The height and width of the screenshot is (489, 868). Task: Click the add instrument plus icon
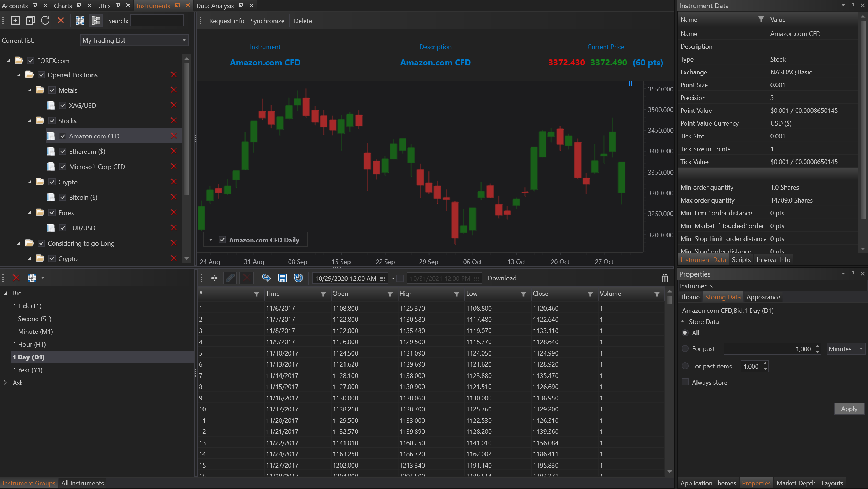15,21
